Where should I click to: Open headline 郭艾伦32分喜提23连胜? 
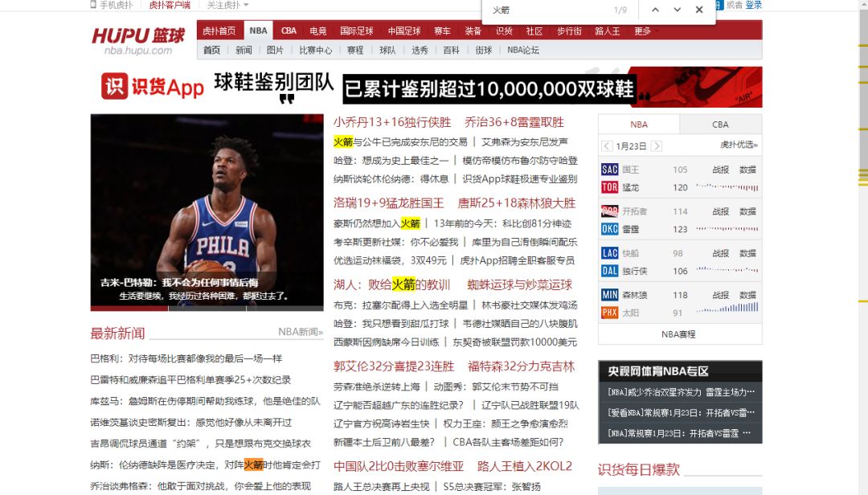pyautogui.click(x=394, y=366)
